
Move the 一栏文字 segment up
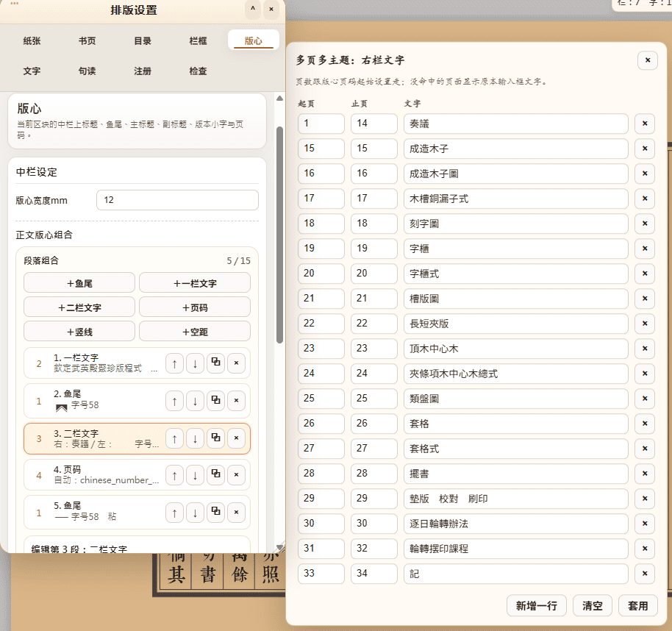[x=174, y=363]
